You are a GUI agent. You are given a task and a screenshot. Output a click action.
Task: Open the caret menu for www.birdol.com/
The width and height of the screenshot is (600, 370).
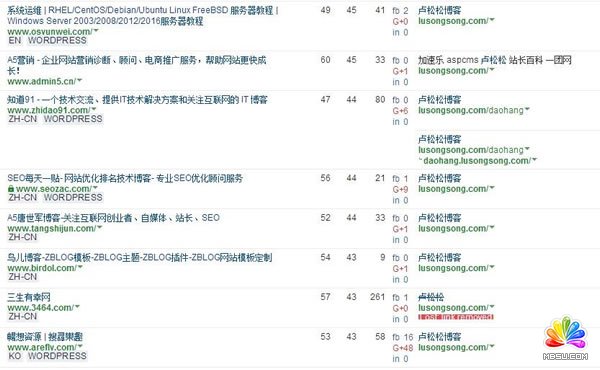[x=80, y=267]
